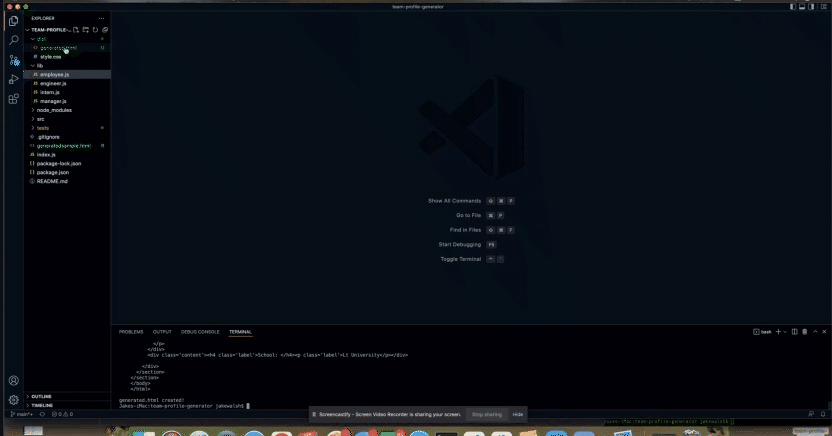Split the terminal pane
Screen dimensions: 832x436
pos(794,332)
